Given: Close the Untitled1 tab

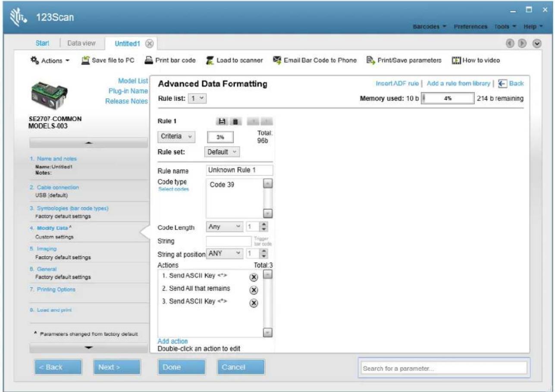Looking at the screenshot, I should 149,44.
